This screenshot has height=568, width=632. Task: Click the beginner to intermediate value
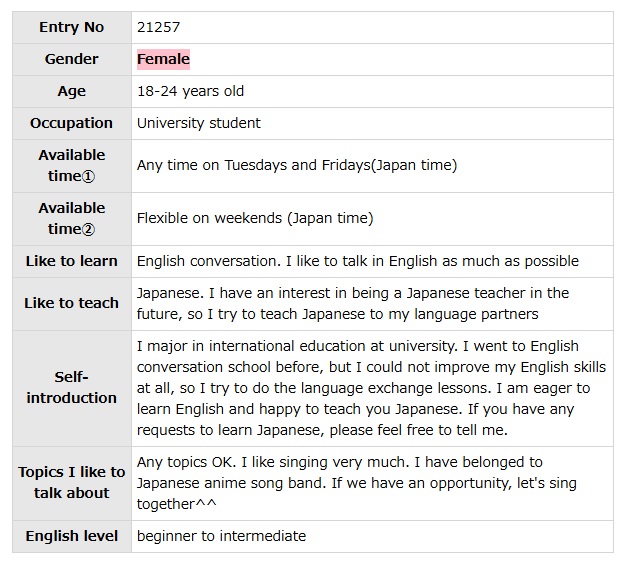click(x=221, y=536)
